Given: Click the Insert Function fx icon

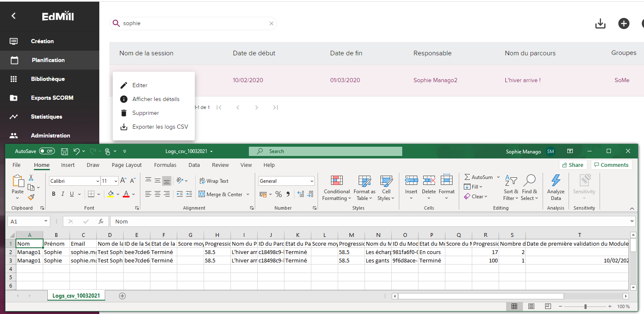Looking at the screenshot, I should [x=101, y=221].
